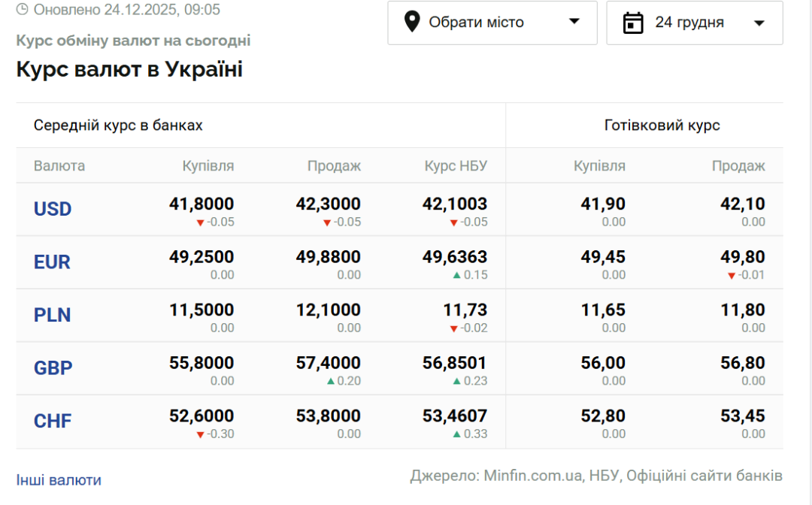Select the CHF currency link
This screenshot has height=505, width=812.
click(x=53, y=421)
